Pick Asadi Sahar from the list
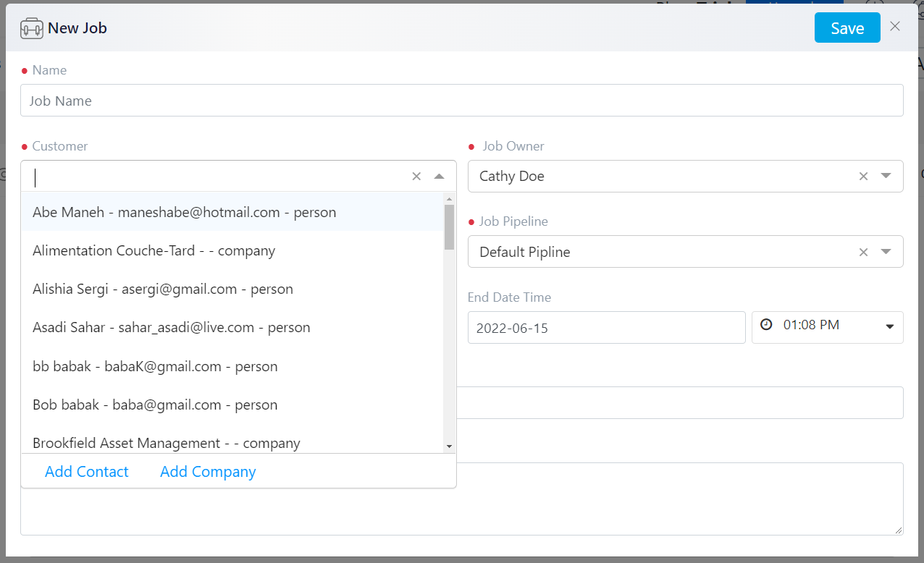The image size is (924, 563). (232, 327)
